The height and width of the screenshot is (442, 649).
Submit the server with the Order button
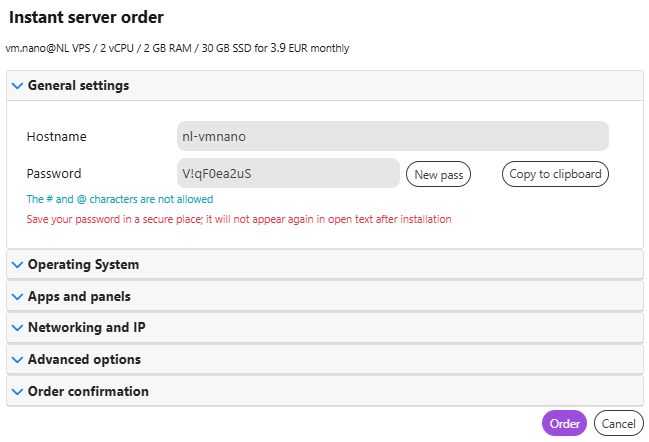pos(564,423)
